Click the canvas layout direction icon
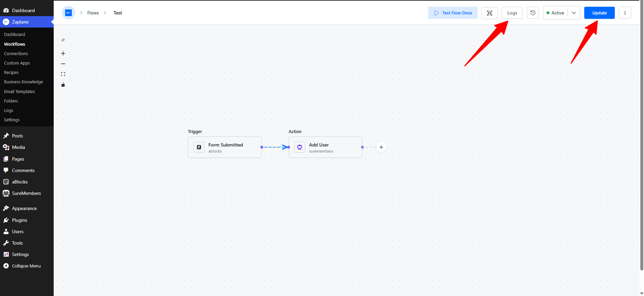 point(63,40)
